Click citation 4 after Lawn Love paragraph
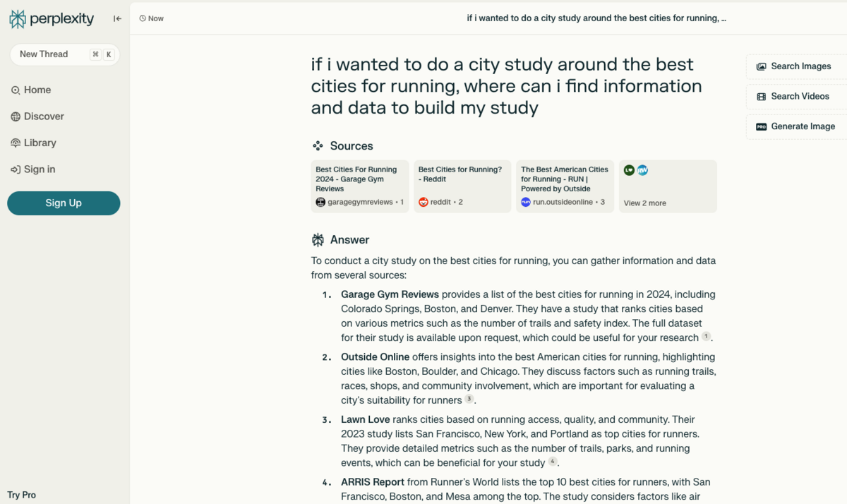The width and height of the screenshot is (847, 504). click(x=553, y=462)
